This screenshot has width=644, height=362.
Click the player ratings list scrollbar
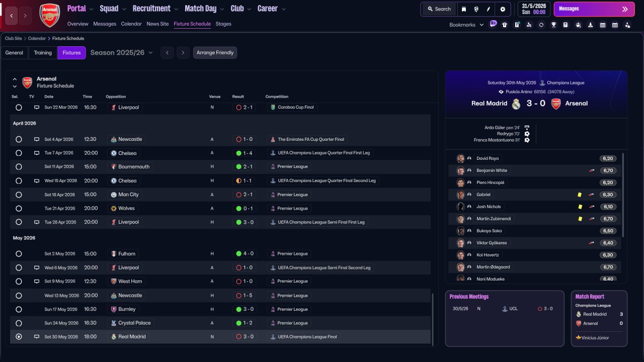[x=623, y=195]
